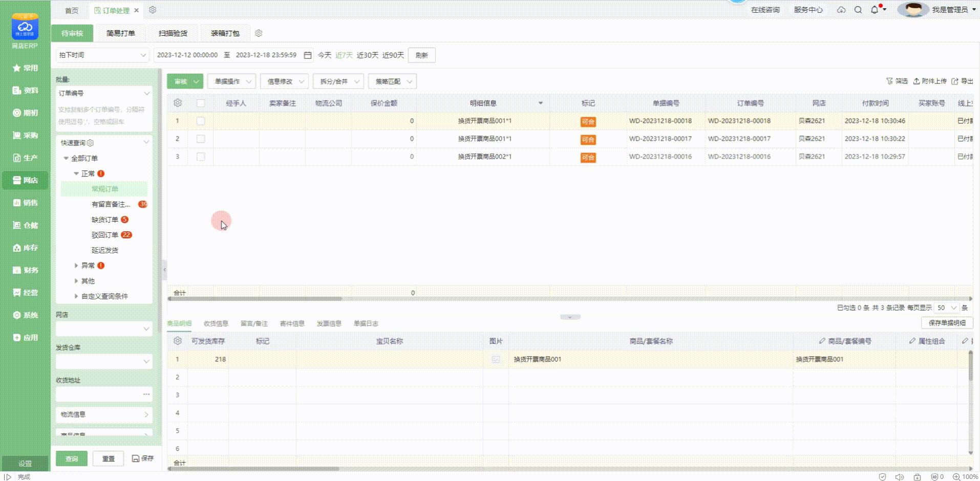Viewport: 980px width, 481px height.
Task: Open the 仓储 module in left sidebar
Action: click(x=25, y=225)
